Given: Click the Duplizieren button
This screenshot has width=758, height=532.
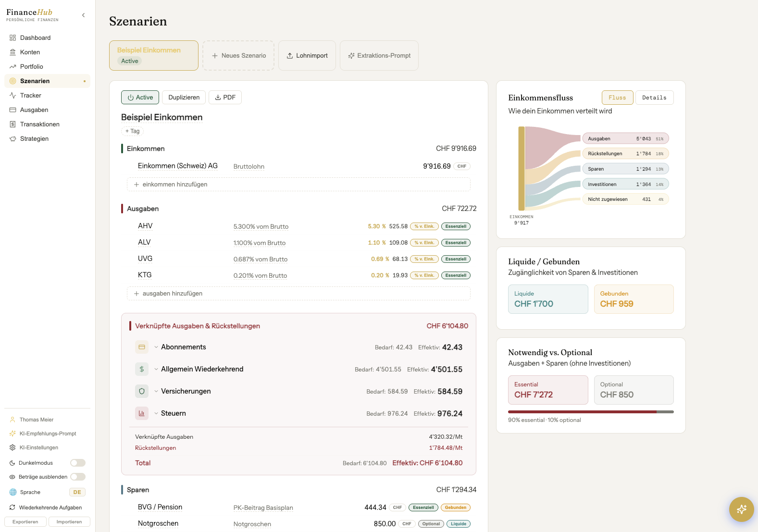Looking at the screenshot, I should (x=184, y=97).
